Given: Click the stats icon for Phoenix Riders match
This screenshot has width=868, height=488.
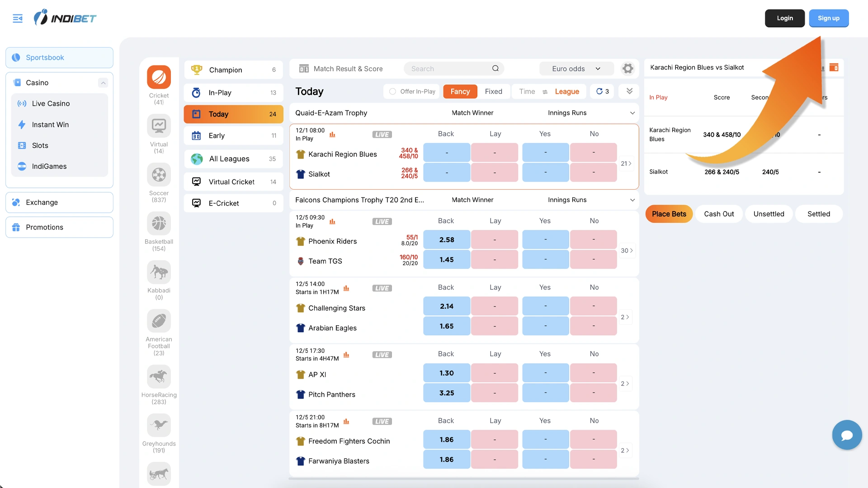Looking at the screenshot, I should pyautogui.click(x=332, y=221).
